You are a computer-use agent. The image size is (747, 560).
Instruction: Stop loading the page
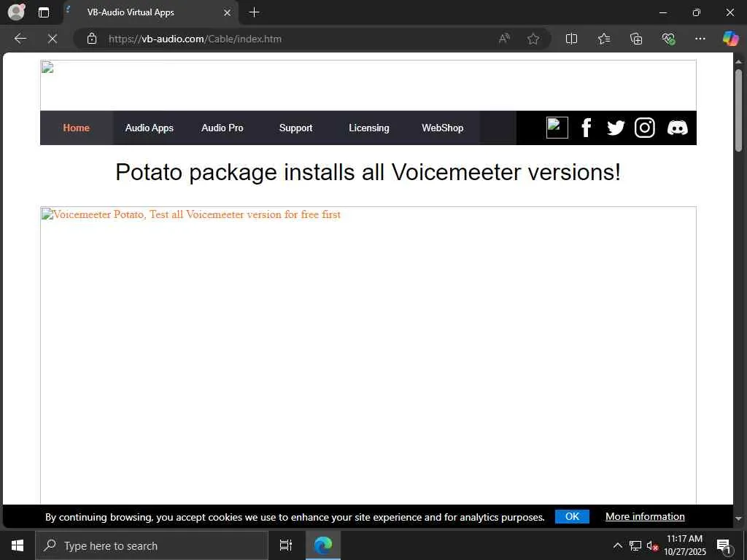(x=53, y=39)
